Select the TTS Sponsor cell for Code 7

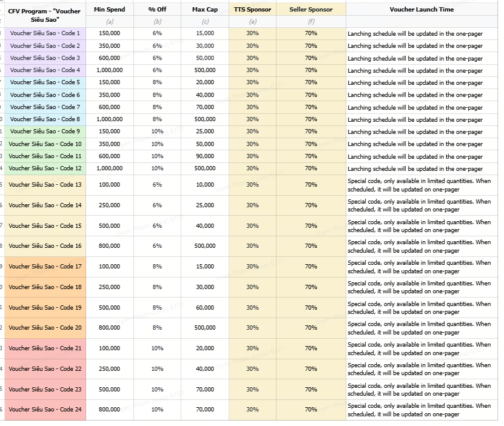pyautogui.click(x=252, y=107)
